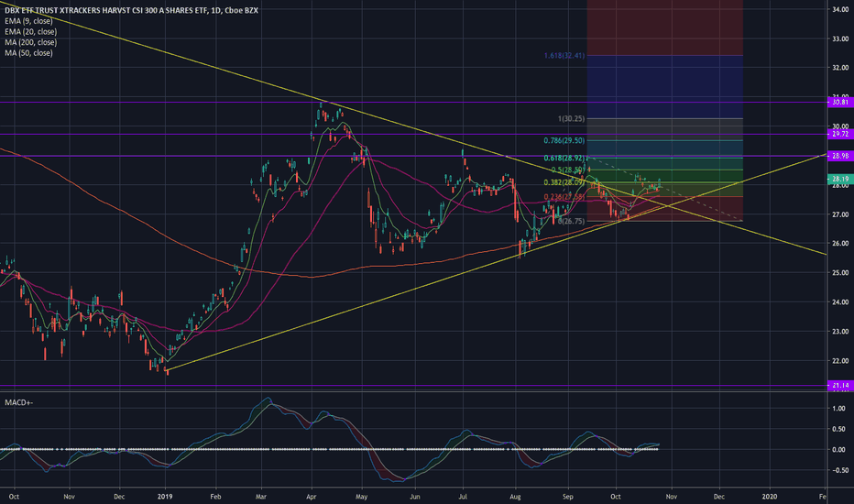This screenshot has width=854, height=504.
Task: Click the Sep label on time axis
Action: [x=568, y=497]
